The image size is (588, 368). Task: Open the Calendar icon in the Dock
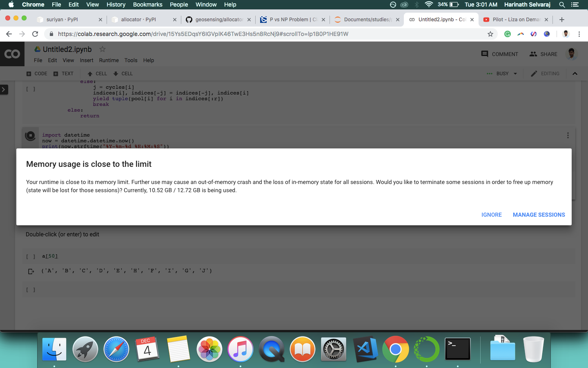point(147,349)
